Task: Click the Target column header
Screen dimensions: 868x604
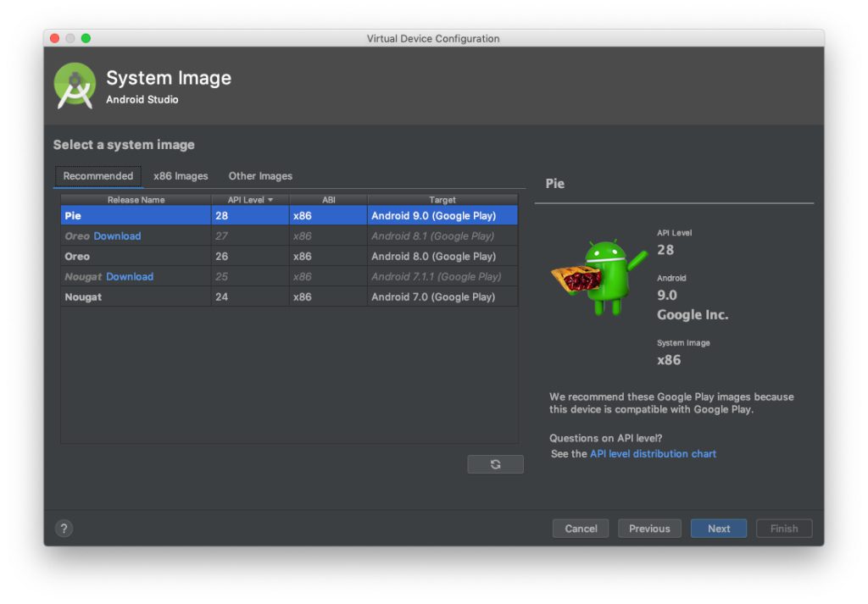Action: click(x=442, y=200)
